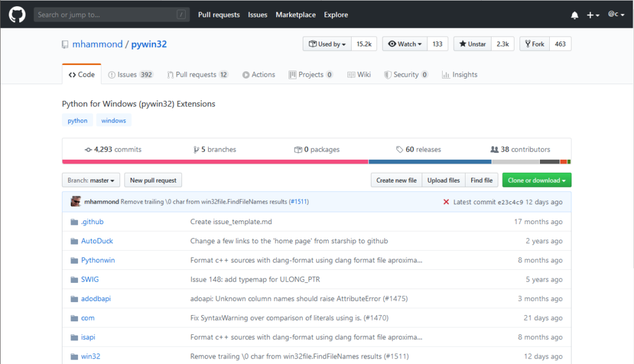The width and height of the screenshot is (634, 364).
Task: Open the Insights tab
Action: (x=460, y=74)
